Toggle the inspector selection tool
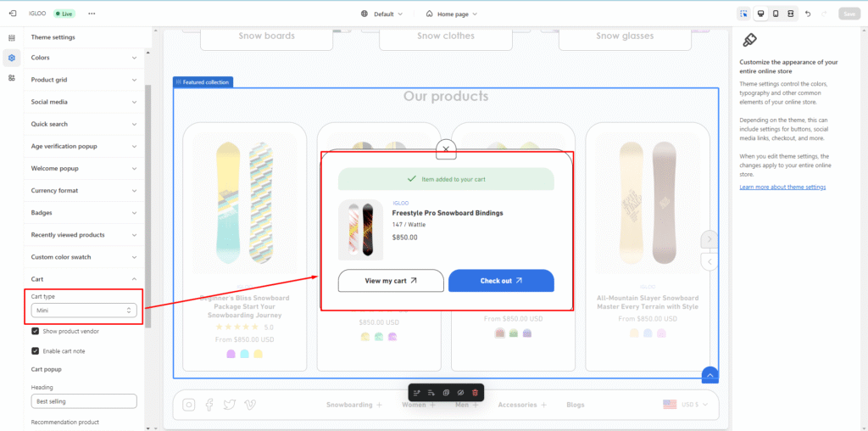The height and width of the screenshot is (431, 868). coord(743,14)
